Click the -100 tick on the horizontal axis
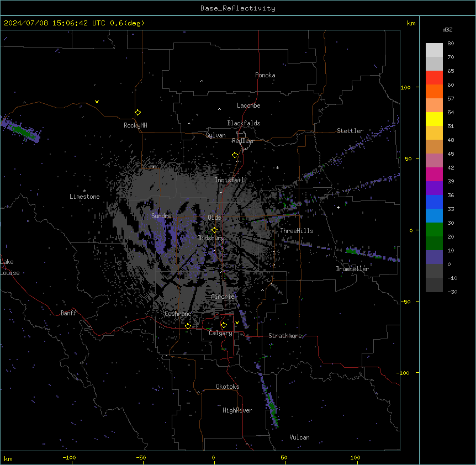Image resolution: width=476 pixels, height=465 pixels. point(70,457)
